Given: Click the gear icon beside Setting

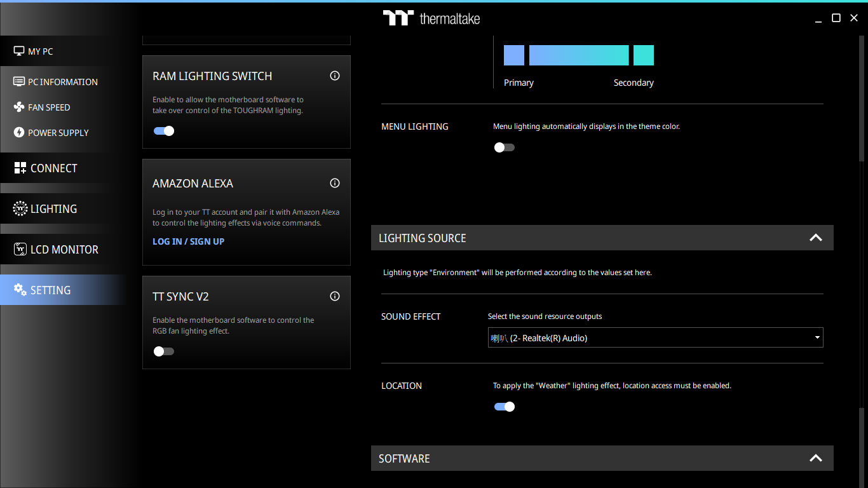Looking at the screenshot, I should coord(20,290).
